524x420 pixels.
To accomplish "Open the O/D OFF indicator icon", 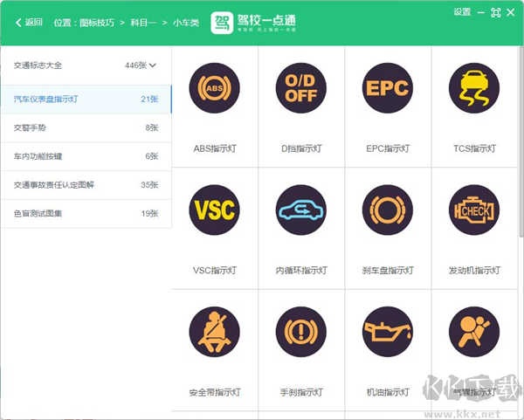I will (x=301, y=88).
